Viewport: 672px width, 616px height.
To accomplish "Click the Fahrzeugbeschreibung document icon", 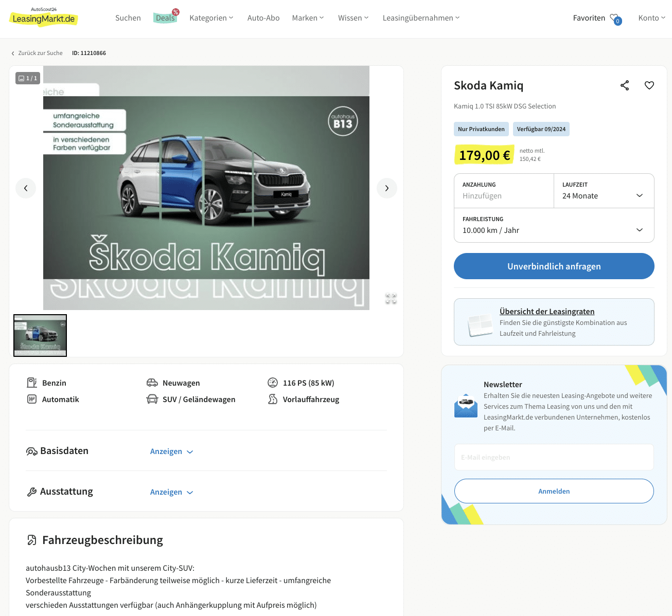I will (32, 540).
